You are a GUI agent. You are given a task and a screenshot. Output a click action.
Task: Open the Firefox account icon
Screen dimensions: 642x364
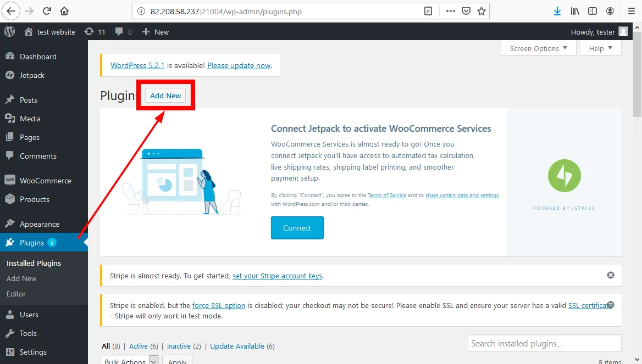pos(610,11)
